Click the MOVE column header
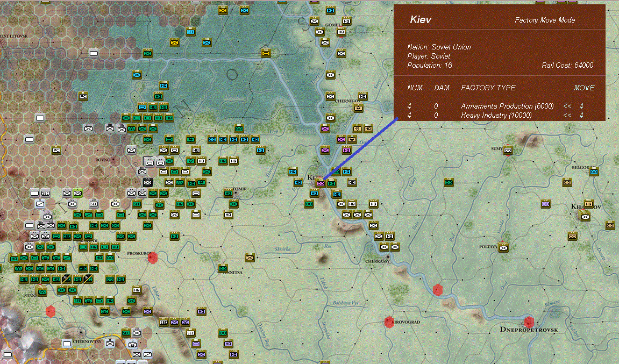The image size is (619, 364). (x=584, y=88)
